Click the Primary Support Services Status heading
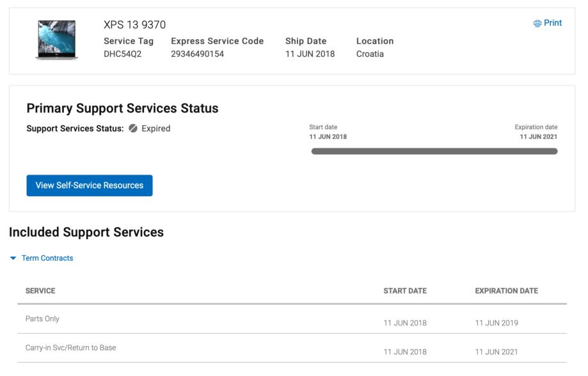This screenshot has width=588, height=376. coord(122,108)
